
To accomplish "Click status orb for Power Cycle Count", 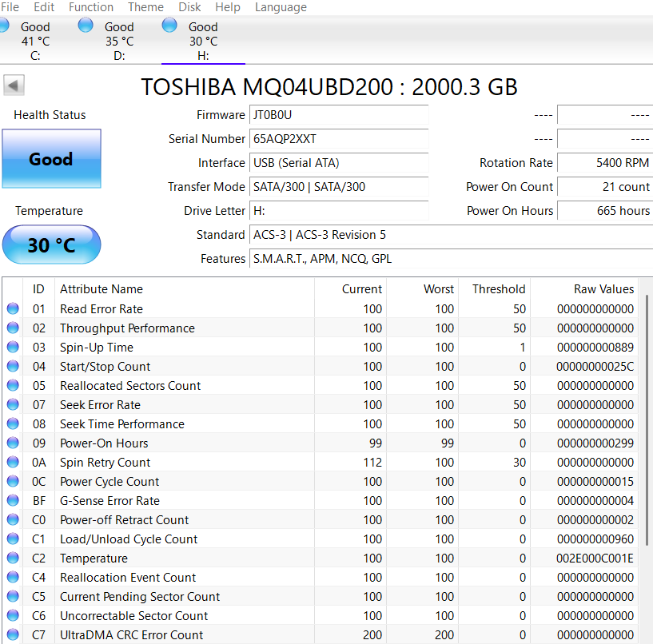I will click(x=13, y=481).
